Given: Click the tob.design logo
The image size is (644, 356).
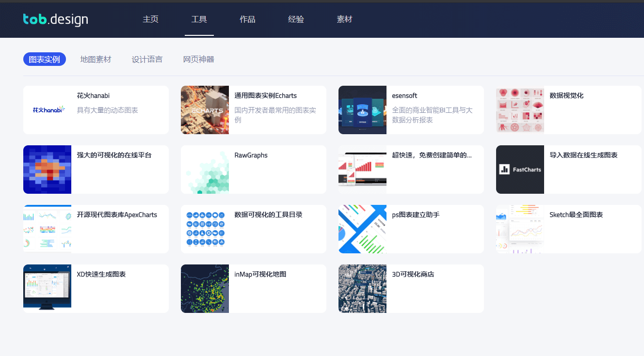Looking at the screenshot, I should pos(56,19).
